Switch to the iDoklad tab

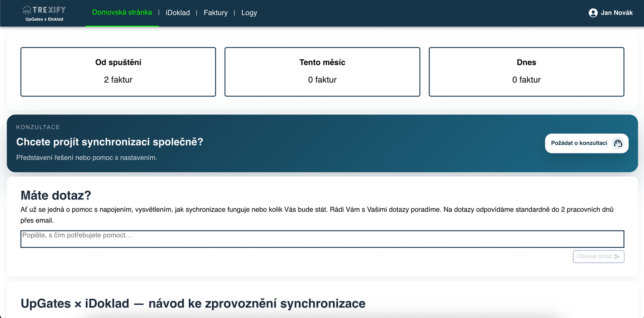click(x=178, y=13)
